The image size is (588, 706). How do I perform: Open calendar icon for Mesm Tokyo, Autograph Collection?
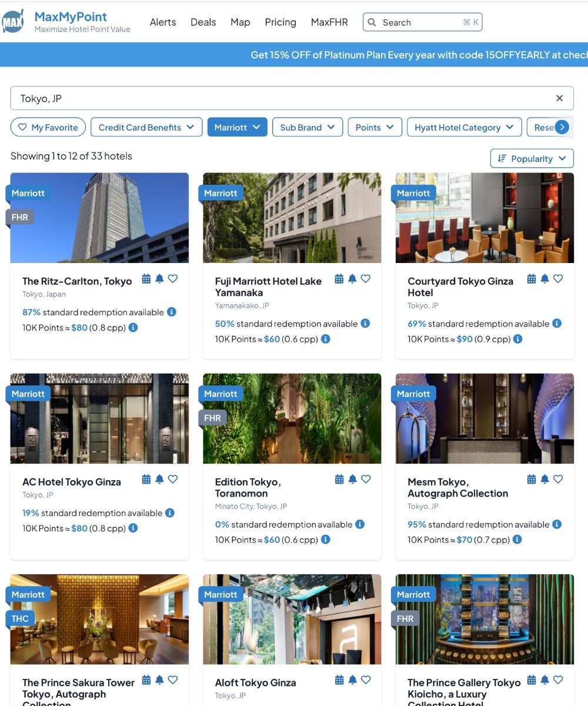click(532, 479)
